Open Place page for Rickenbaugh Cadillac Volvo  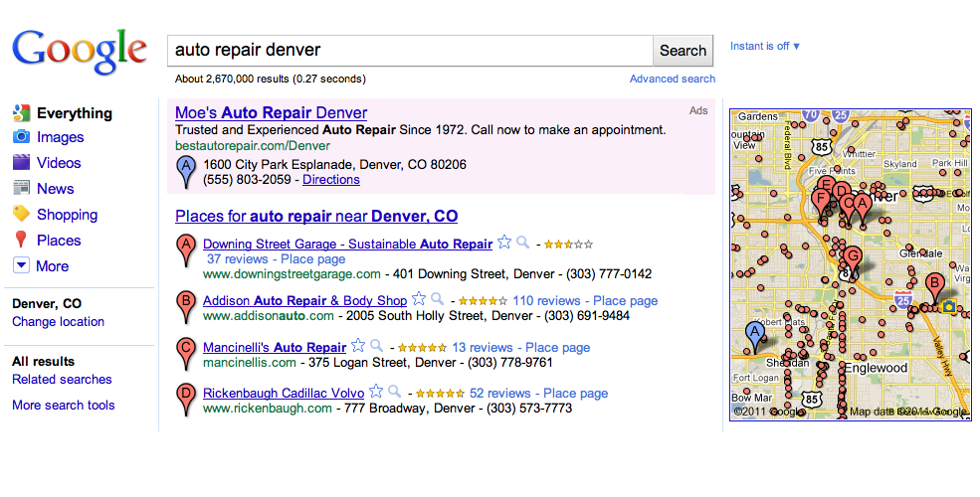576,394
